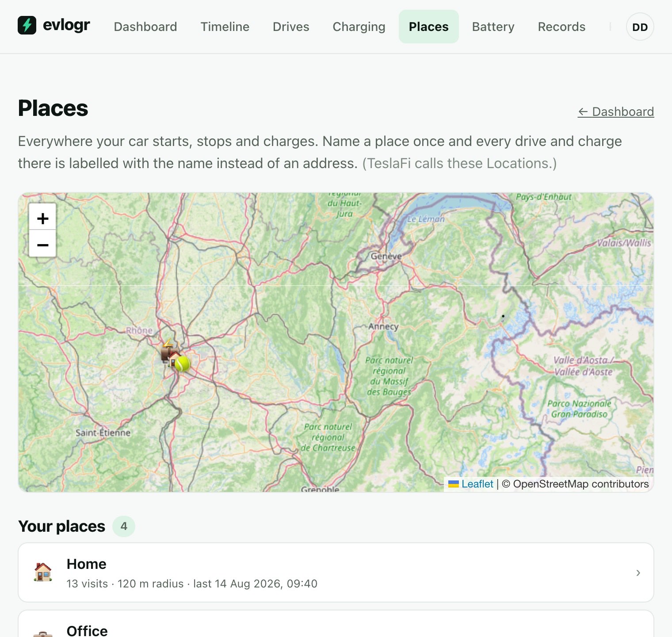
Task: Switch to the Drives tab
Action: click(x=291, y=27)
